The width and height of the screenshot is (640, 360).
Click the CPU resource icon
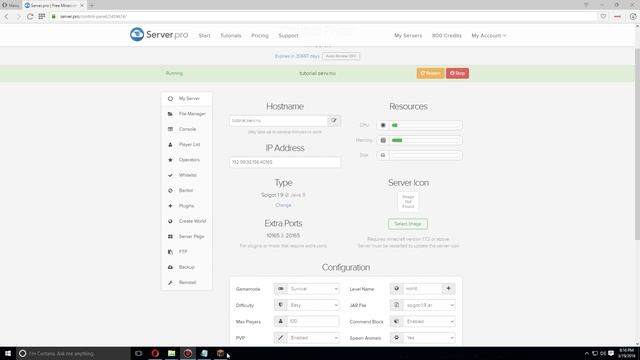(x=383, y=125)
